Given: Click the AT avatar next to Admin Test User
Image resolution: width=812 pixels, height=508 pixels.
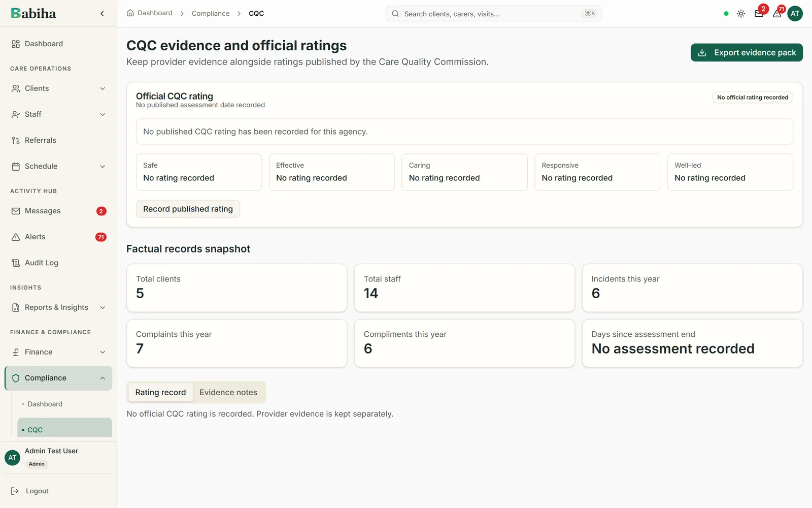Looking at the screenshot, I should pos(12,458).
